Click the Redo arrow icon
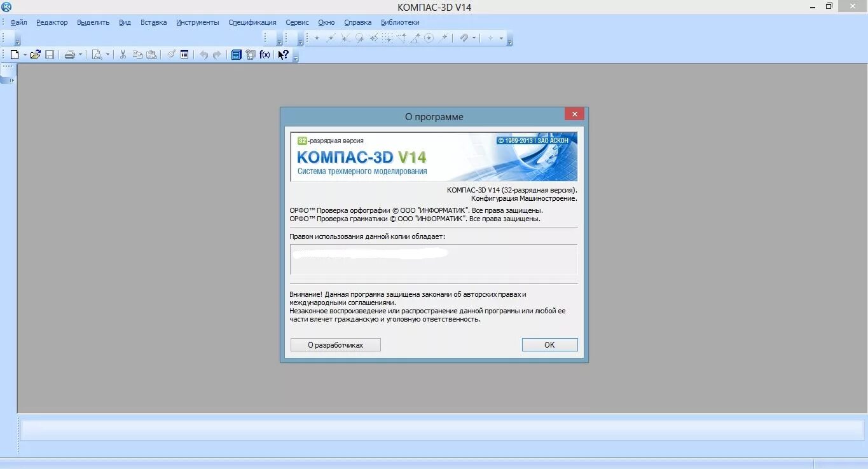Screen dimensions: 868x469 (217, 55)
